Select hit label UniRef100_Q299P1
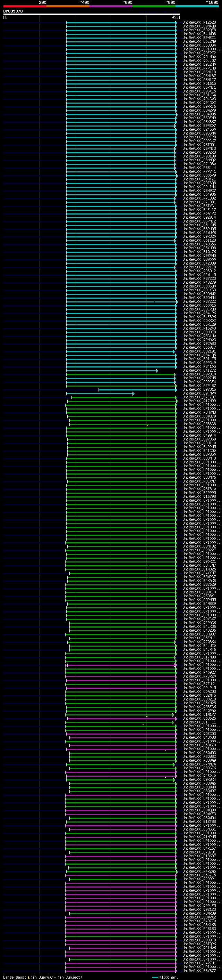This screenshot has width=222, height=980. pyautogui.click(x=199, y=879)
